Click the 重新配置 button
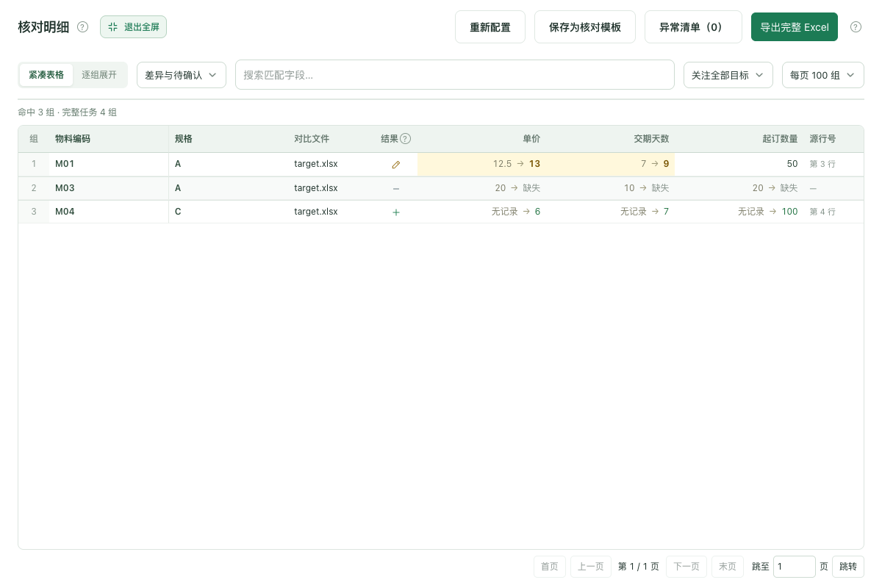Viewport: 882px width, 588px height. pyautogui.click(x=490, y=27)
